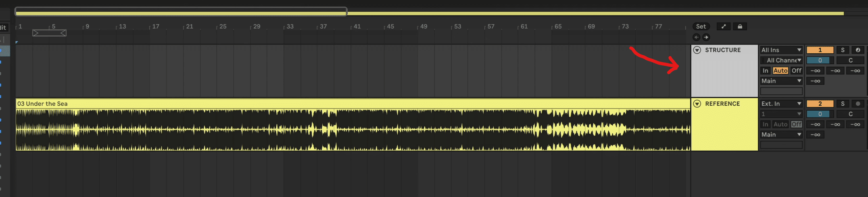Set STRUCTURE track monitor to In

coord(765,71)
